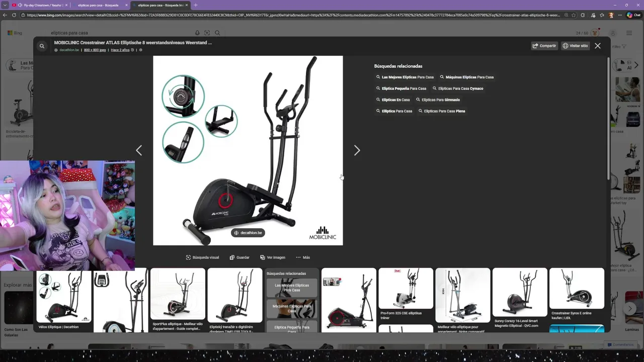
Task: Close the image detail viewer with X
Action: [x=598, y=46]
